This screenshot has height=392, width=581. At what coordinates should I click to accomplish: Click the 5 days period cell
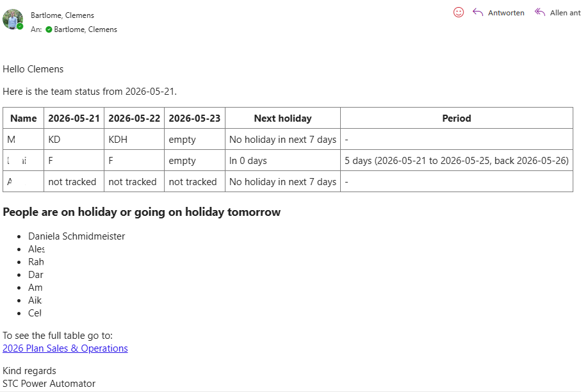[457, 160]
